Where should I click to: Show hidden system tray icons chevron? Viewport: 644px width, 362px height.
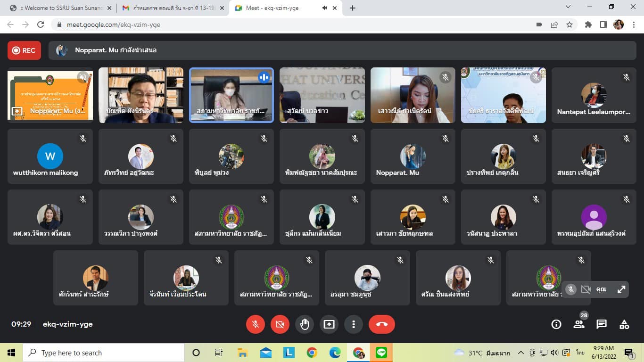click(x=521, y=353)
